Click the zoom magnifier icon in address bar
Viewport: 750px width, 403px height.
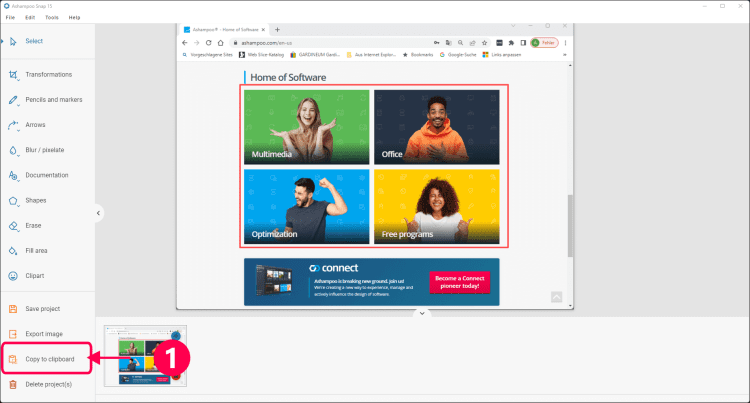pyautogui.click(x=461, y=43)
